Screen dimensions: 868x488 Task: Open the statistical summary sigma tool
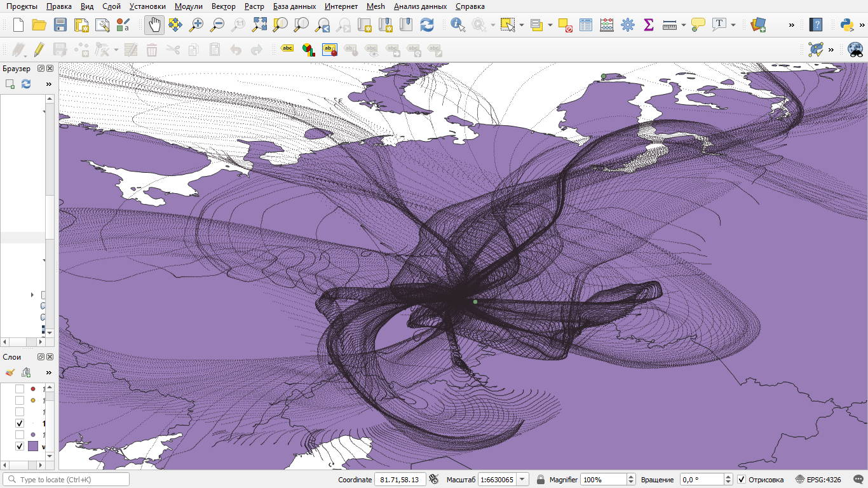click(x=649, y=25)
